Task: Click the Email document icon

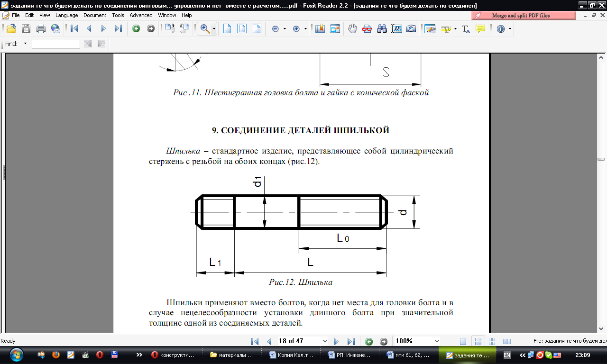Action: (x=56, y=29)
